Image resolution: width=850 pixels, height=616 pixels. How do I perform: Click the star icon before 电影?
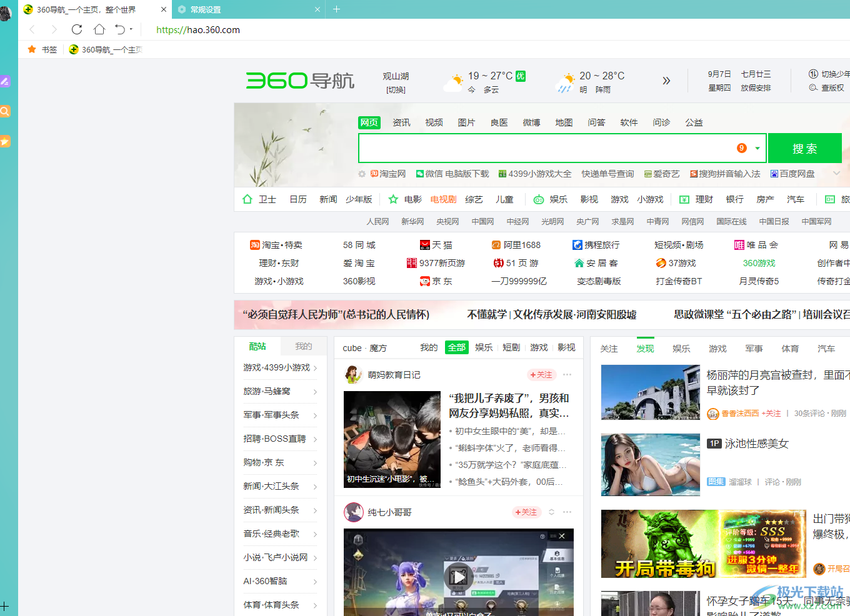(x=393, y=199)
